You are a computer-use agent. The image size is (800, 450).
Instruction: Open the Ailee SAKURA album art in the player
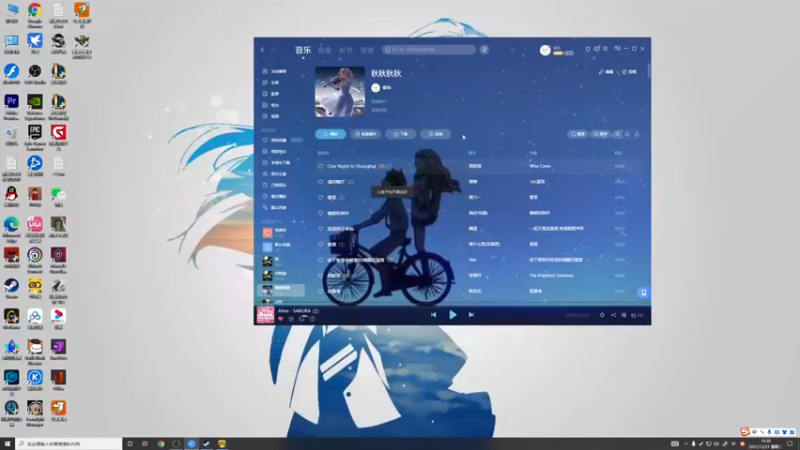[x=265, y=315]
